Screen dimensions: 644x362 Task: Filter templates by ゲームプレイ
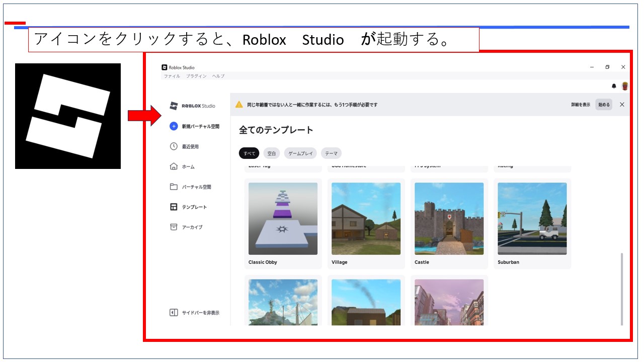(x=300, y=153)
